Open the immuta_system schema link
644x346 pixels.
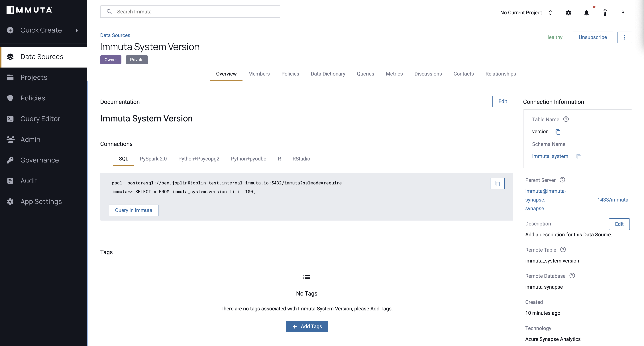coord(550,156)
